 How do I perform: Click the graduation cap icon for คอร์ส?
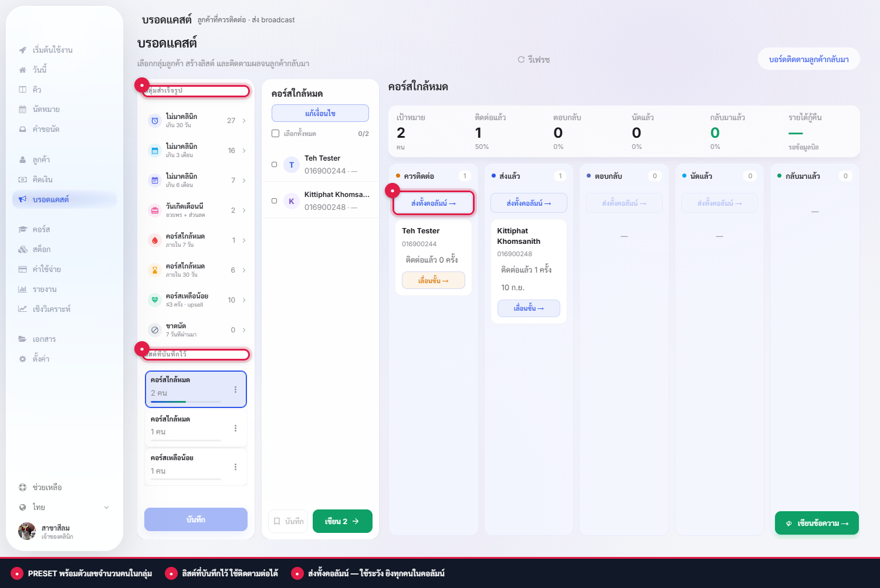22,230
